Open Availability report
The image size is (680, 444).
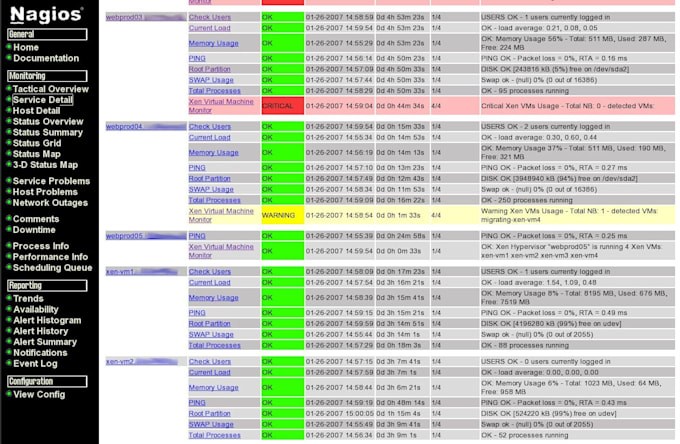(36, 309)
